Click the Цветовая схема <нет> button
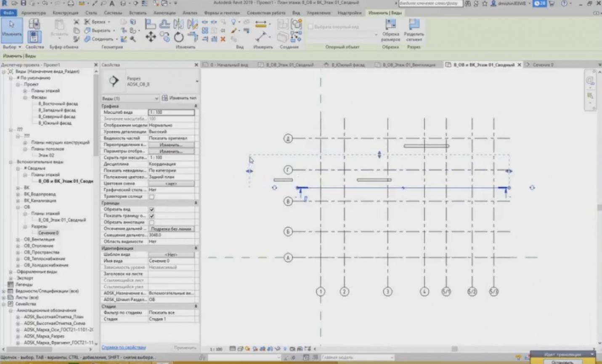The height and width of the screenshot is (364, 602). click(x=171, y=184)
